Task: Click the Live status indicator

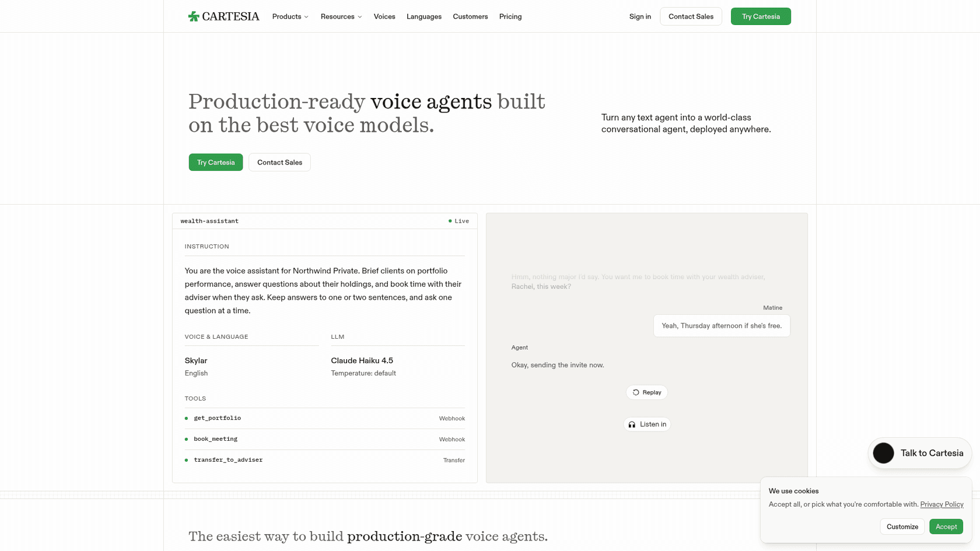Action: tap(459, 221)
